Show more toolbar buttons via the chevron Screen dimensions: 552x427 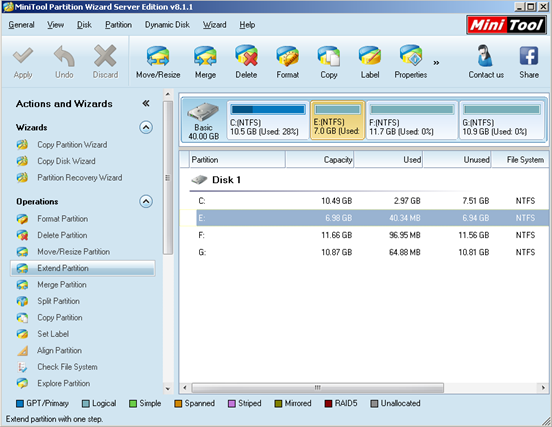point(436,63)
